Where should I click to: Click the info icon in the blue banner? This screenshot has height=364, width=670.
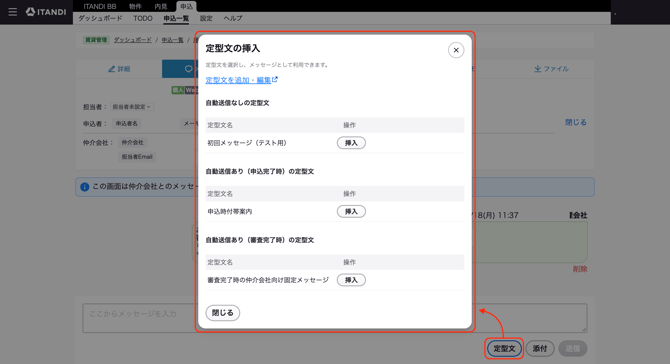pos(85,187)
